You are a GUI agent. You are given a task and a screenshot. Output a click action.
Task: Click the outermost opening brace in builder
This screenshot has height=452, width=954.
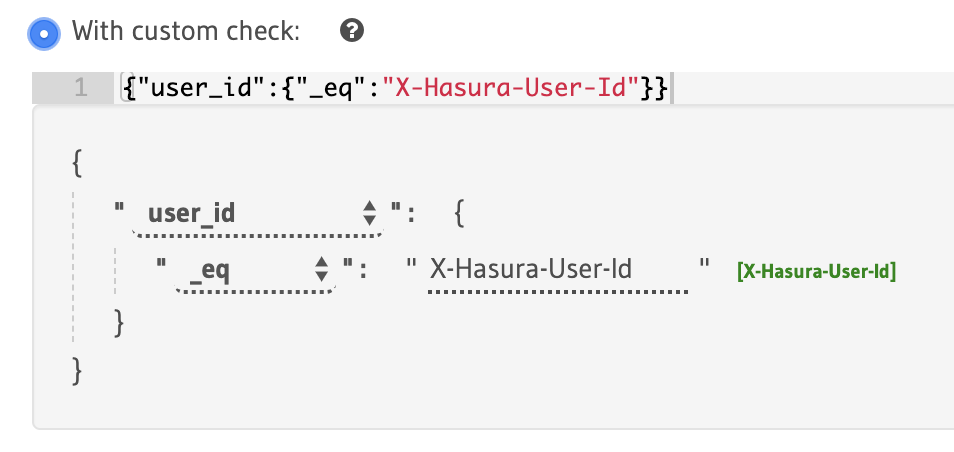tap(77, 163)
